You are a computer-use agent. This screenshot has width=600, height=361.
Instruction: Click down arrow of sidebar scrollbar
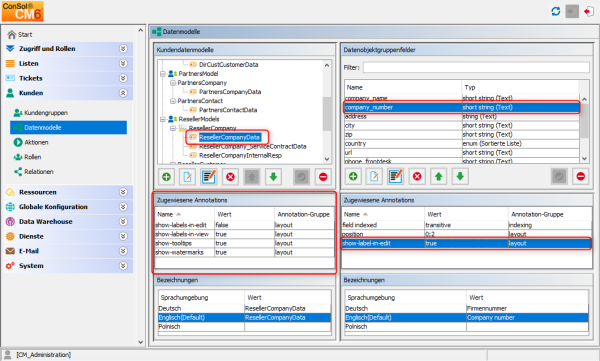[x=140, y=342]
